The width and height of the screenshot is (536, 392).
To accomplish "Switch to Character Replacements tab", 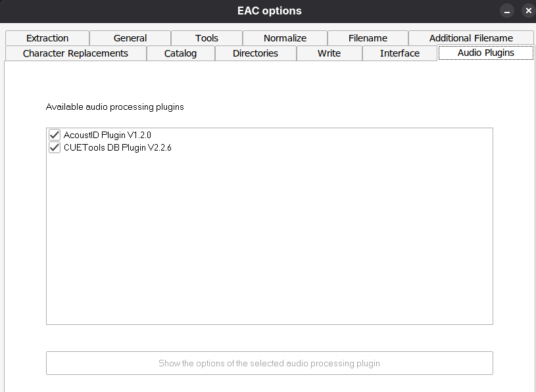I will [x=76, y=53].
